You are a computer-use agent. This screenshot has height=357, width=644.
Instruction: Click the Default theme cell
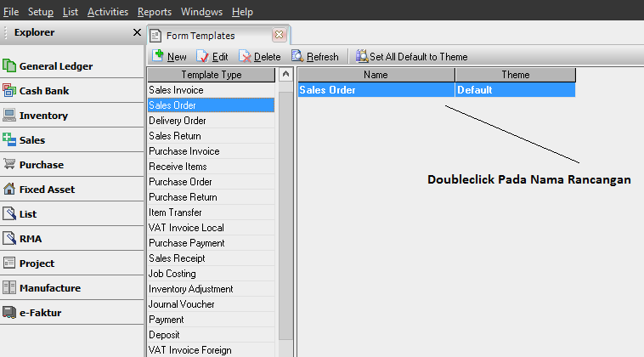pos(516,89)
